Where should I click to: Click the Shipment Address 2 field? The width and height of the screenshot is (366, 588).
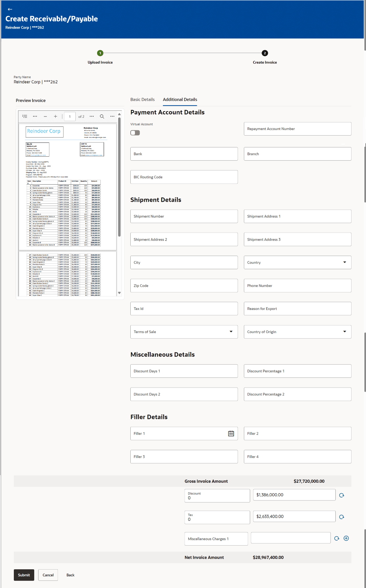[x=184, y=240]
